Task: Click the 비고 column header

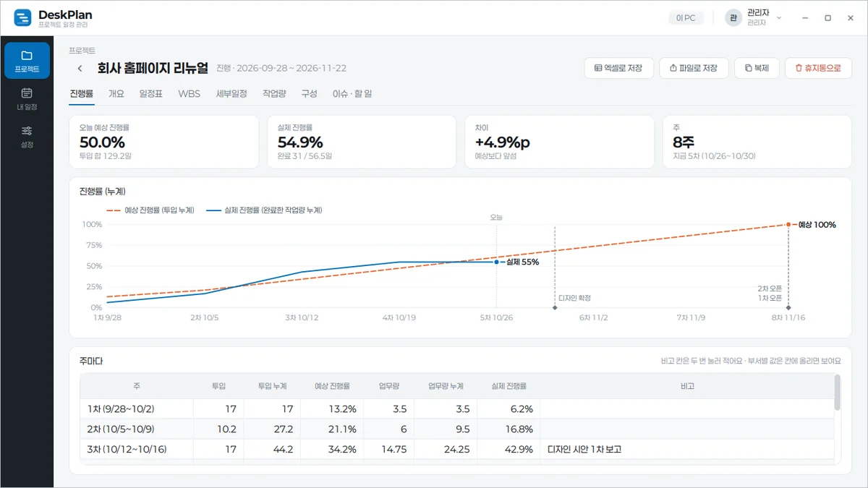Action: (x=687, y=386)
